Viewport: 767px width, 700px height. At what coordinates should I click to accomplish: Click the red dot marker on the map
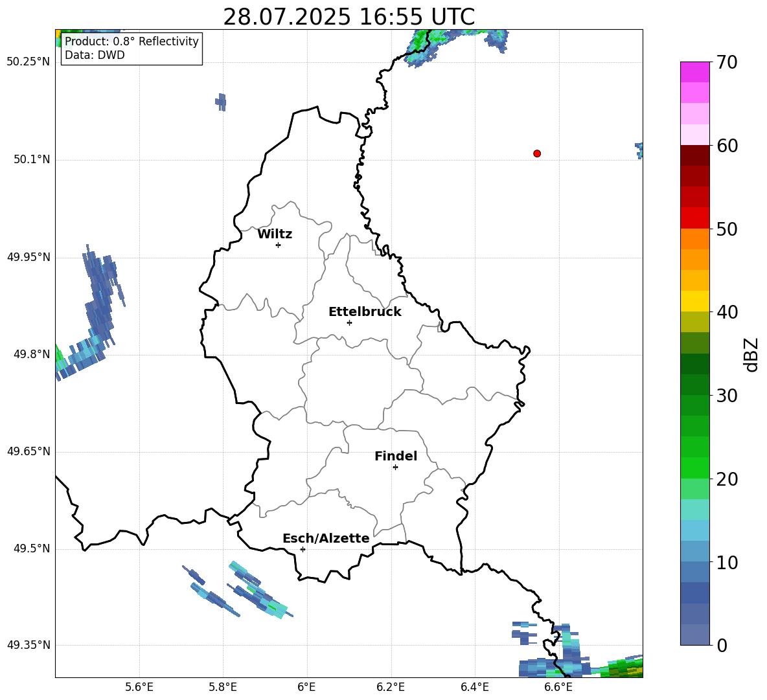click(536, 153)
